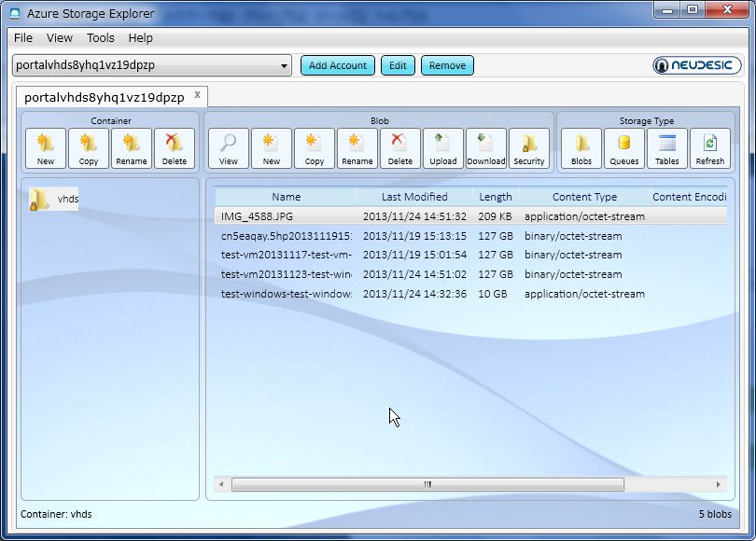Click the Neudesic logo
Screen dimensions: 756x541
click(696, 65)
